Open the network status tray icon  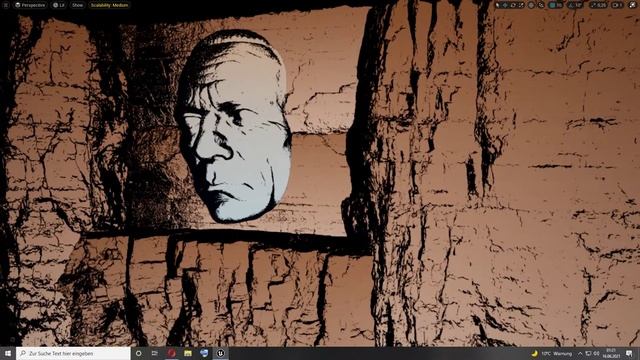[588, 353]
